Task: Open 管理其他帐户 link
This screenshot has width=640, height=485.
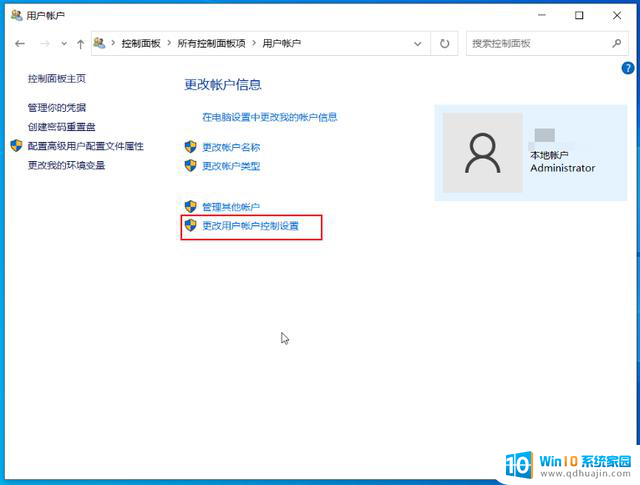Action: (231, 207)
